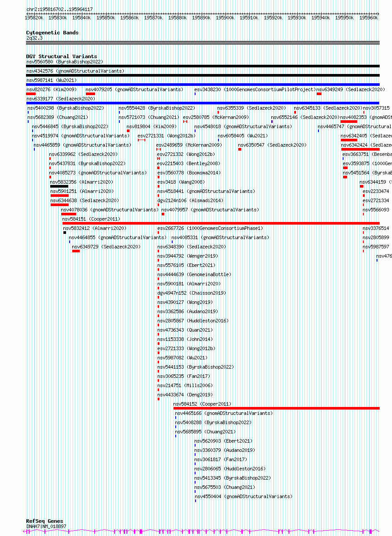Screen dimensions: 392x536
Task: Click esv2721332 (Wong2012b) label
Action: (186, 154)
